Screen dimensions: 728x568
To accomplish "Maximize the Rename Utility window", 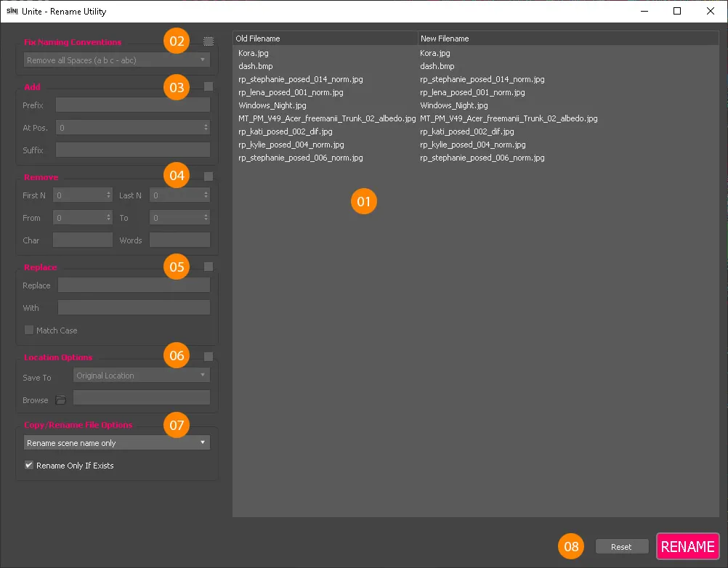I will (x=677, y=11).
